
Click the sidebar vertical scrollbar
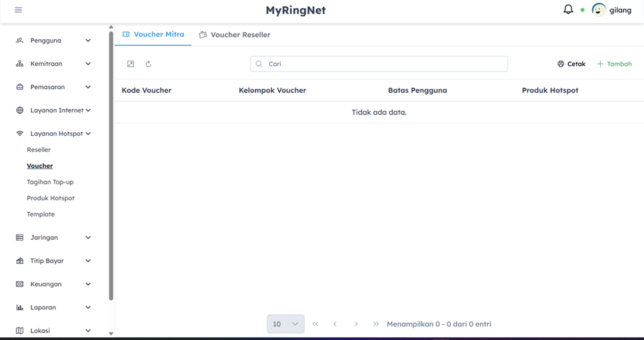(x=111, y=165)
